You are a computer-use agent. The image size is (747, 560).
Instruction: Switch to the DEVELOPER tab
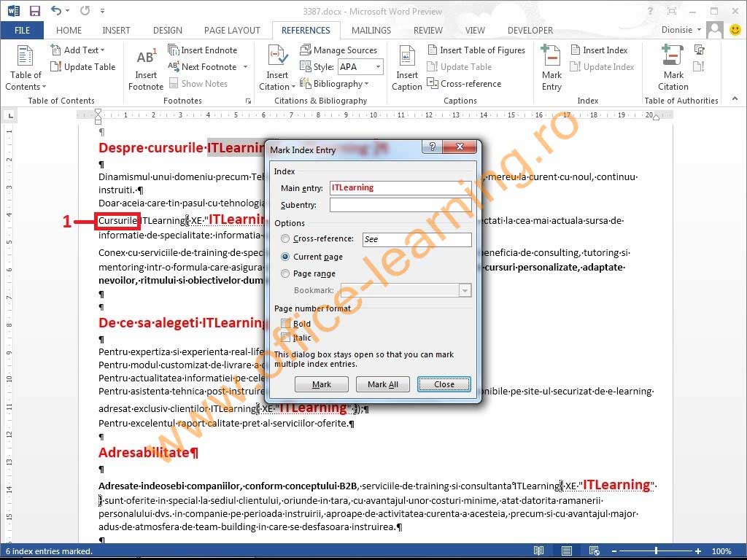coord(530,30)
